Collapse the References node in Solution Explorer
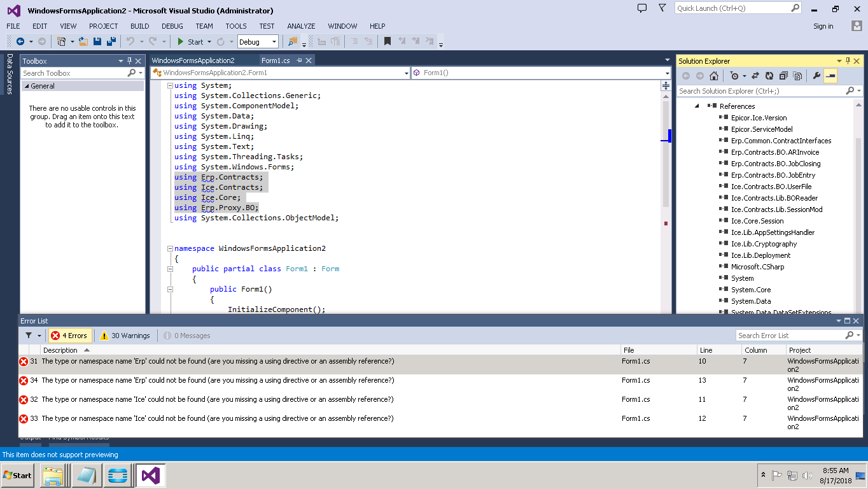The height and width of the screenshot is (489, 868). point(697,106)
